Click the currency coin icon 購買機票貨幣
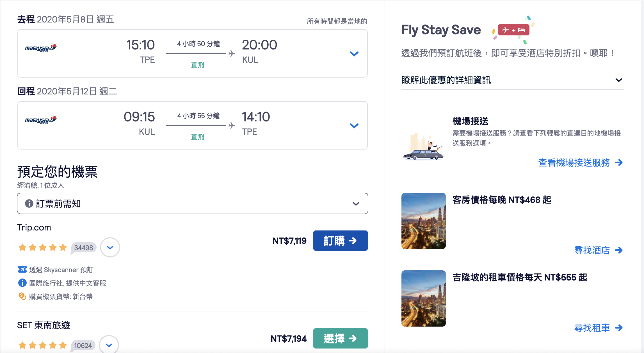This screenshot has width=644, height=353. 22,296
